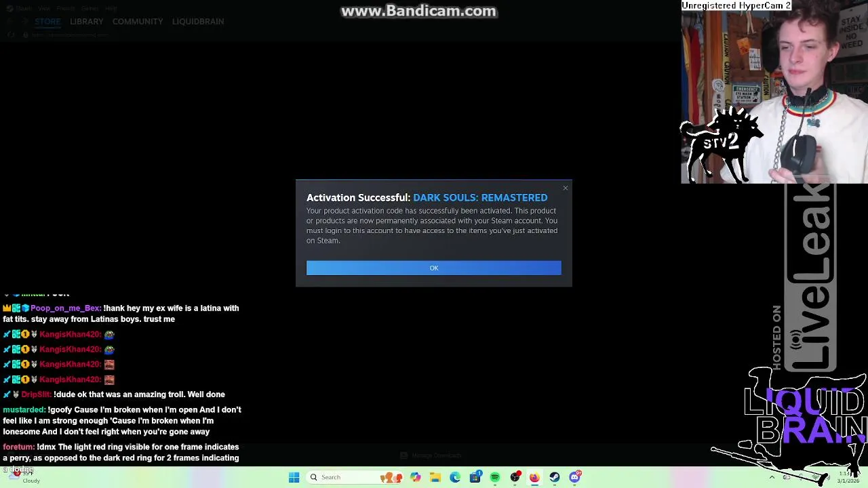
Task: Open the taskbar clock and date
Action: click(x=848, y=477)
